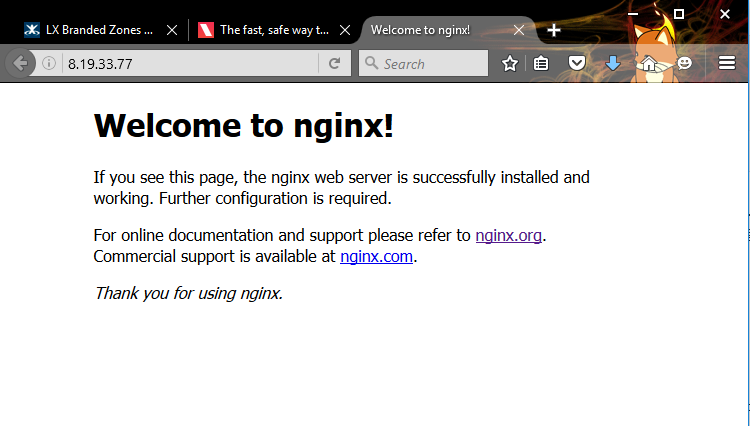Click the red favicon of The fast, safe way tab
Viewport: 750px width, 426px height.
206,30
